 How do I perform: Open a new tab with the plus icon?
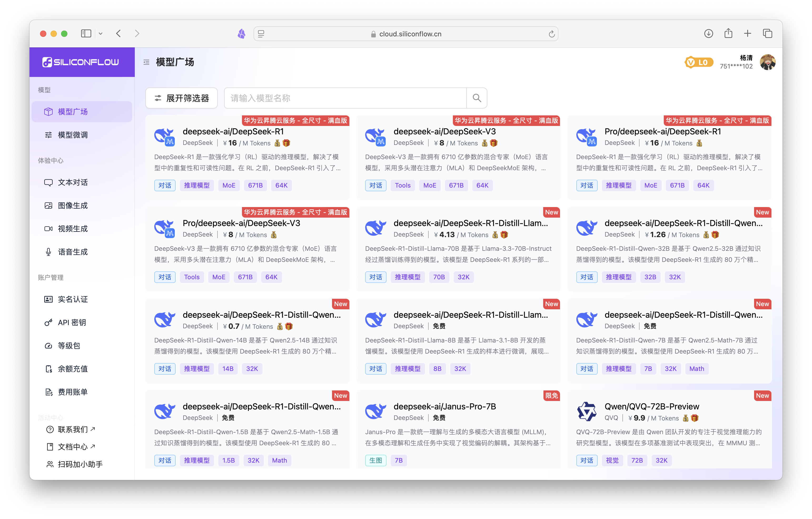(x=747, y=33)
